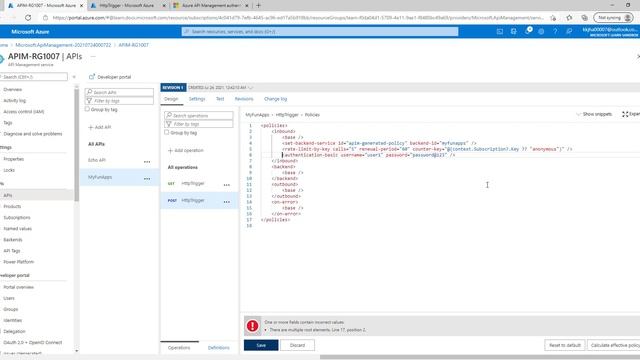Open the notifications bell in Azure header
Screen dimensions: 640x360
point(528,31)
